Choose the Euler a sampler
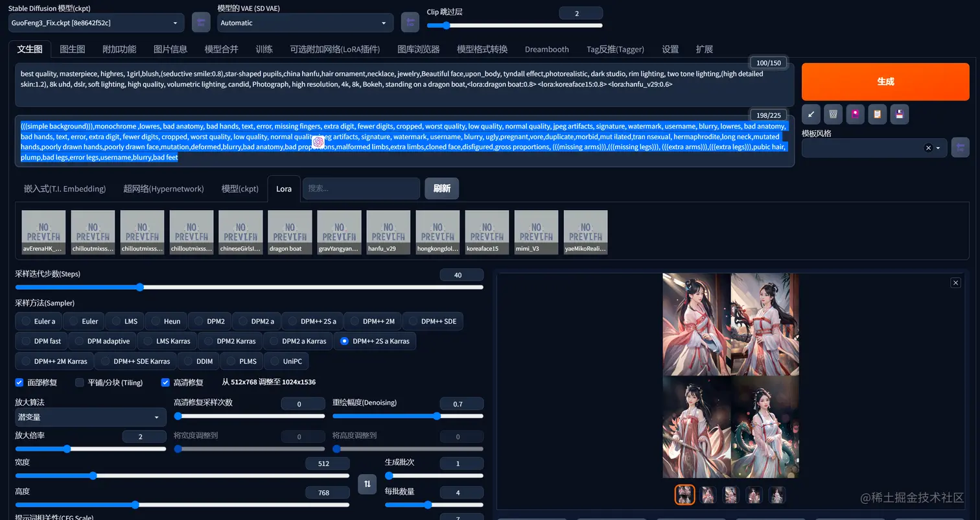 (x=38, y=321)
